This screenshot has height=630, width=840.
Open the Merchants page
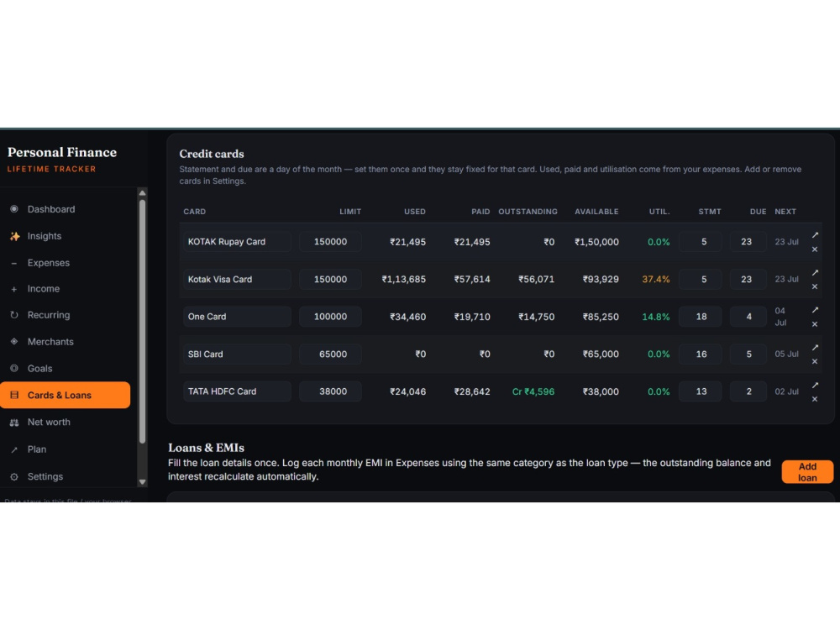66,342
